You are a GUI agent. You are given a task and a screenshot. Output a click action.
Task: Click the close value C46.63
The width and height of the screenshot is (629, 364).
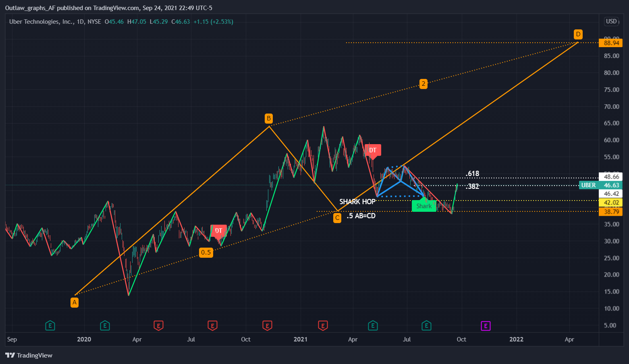pos(181,22)
